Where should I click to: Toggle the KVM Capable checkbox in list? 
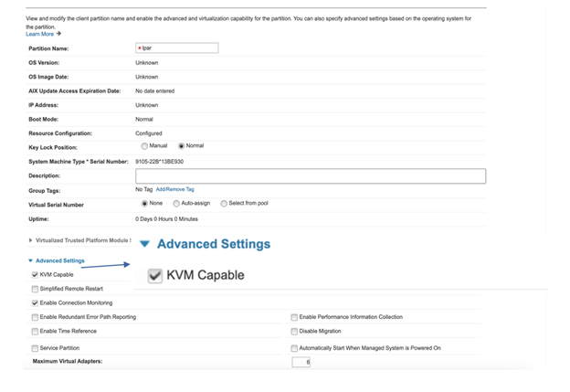[x=35, y=275]
